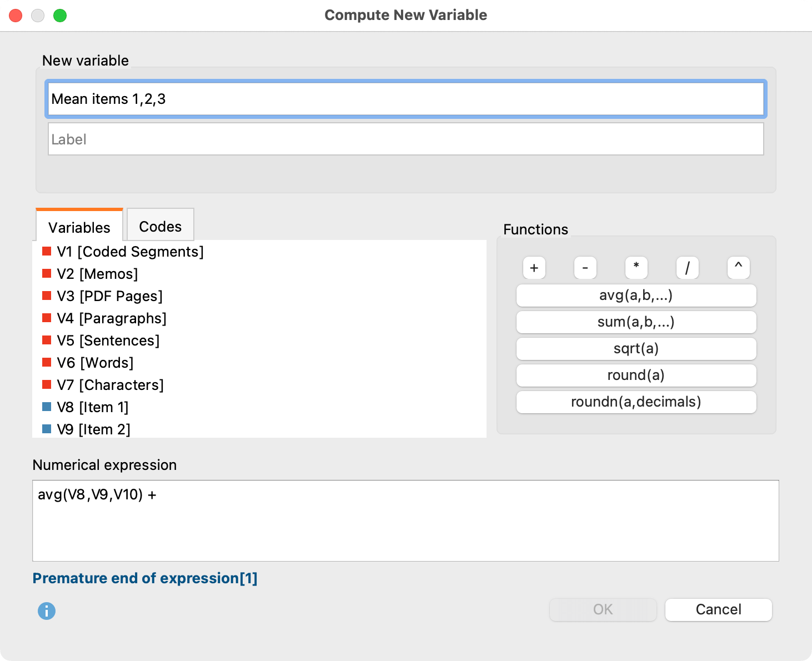Click the - operator in Functions
The width and height of the screenshot is (812, 661).
click(x=585, y=268)
